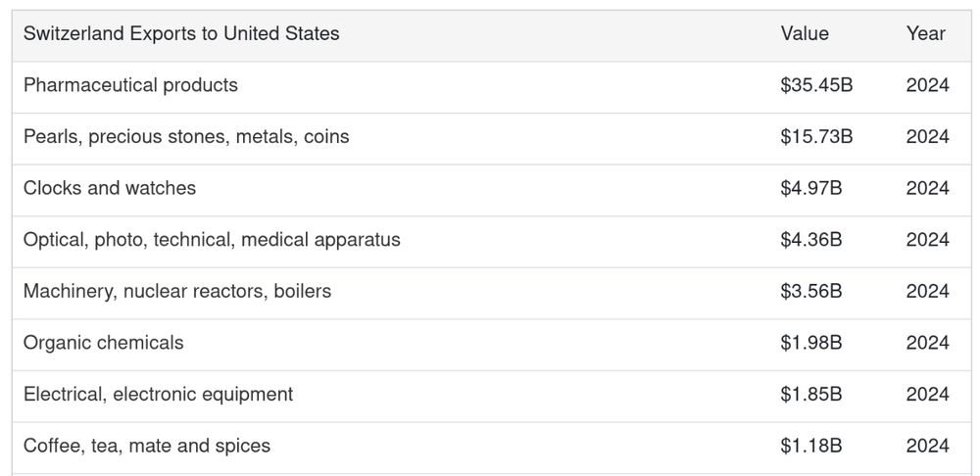Select the $35.45B value cell
The width and height of the screenshot is (980, 476).
coord(816,85)
